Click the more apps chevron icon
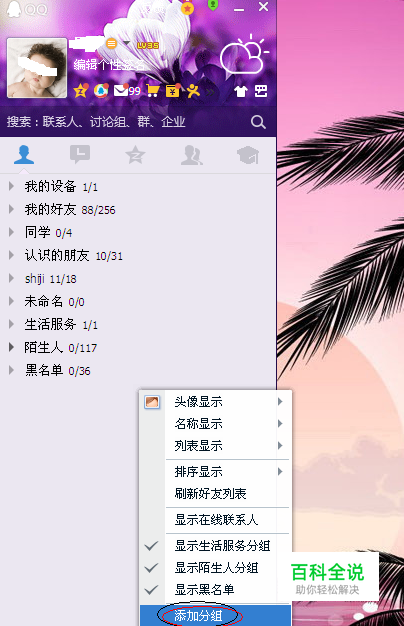The image size is (404, 626). point(211,92)
